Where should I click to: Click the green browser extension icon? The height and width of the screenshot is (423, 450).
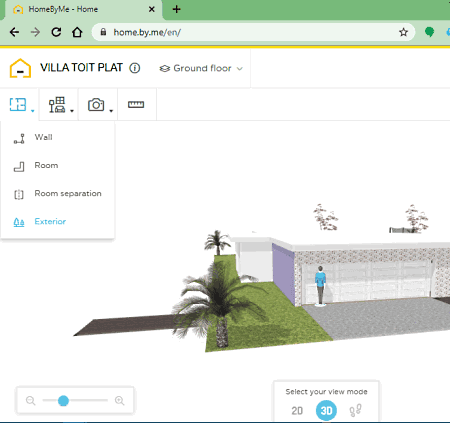pos(429,32)
